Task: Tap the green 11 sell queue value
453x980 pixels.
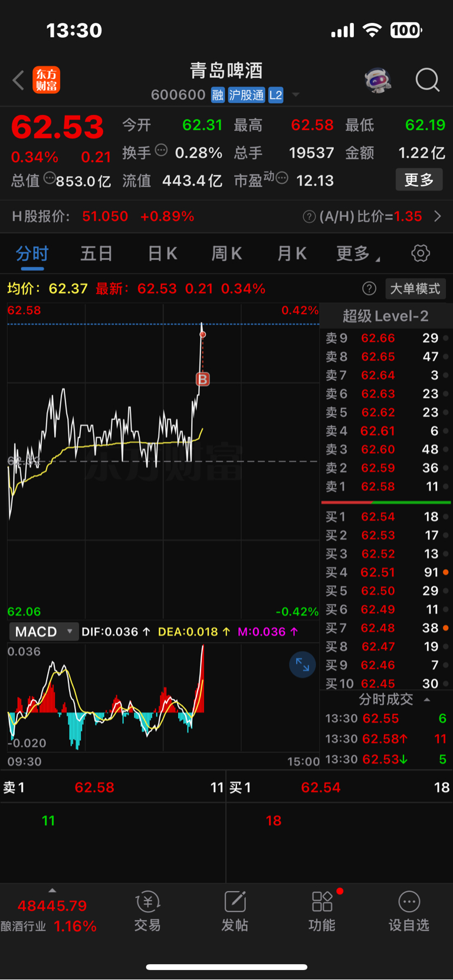Action: [48, 821]
